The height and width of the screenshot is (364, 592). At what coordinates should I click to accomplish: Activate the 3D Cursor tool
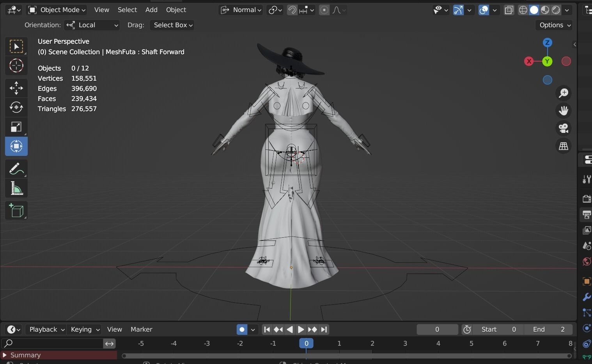point(16,65)
